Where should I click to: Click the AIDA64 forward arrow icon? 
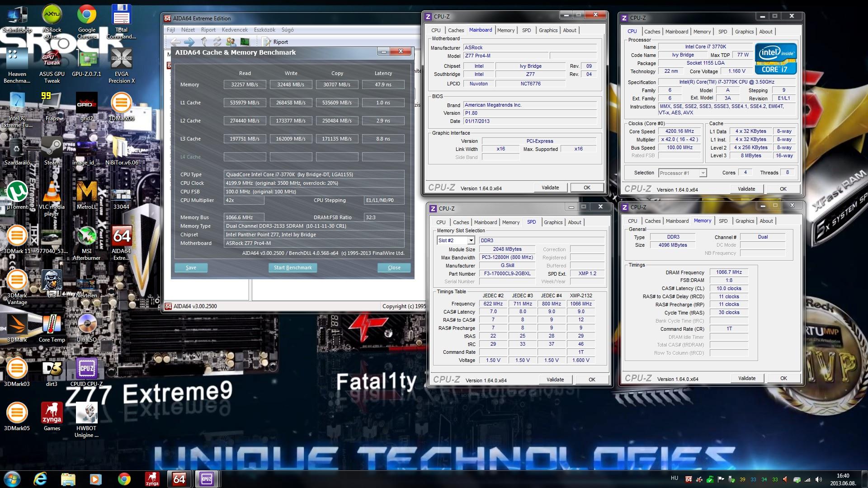[189, 42]
